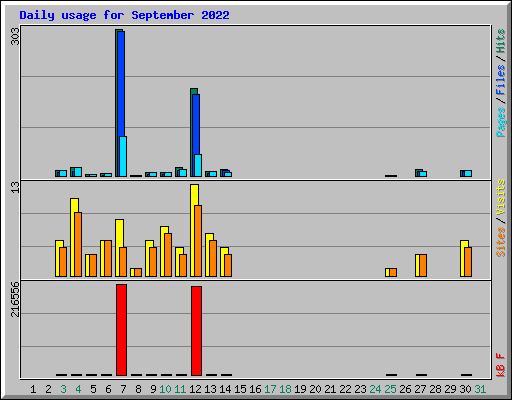
Task: Click the green 'Hits' legend label
Action: coord(500,41)
